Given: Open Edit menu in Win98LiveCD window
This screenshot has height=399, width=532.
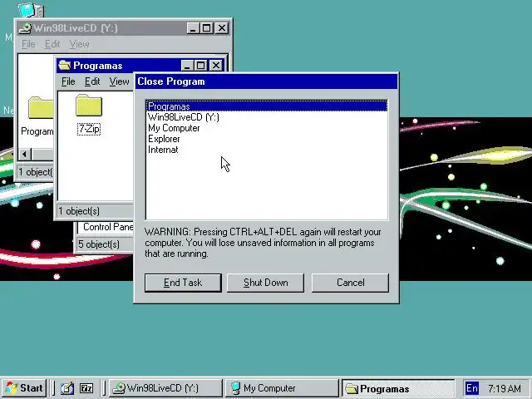Looking at the screenshot, I should click(52, 44).
